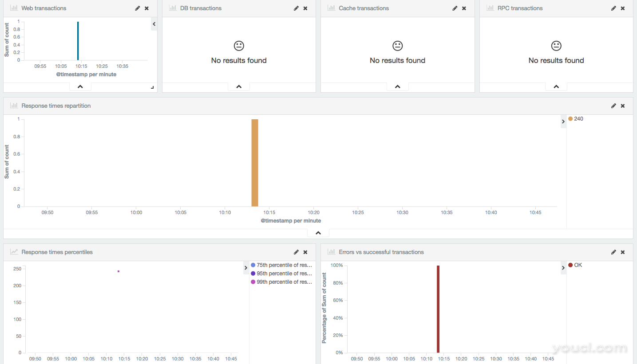
Task: Click the Cache transactions panel title
Action: pos(364,8)
